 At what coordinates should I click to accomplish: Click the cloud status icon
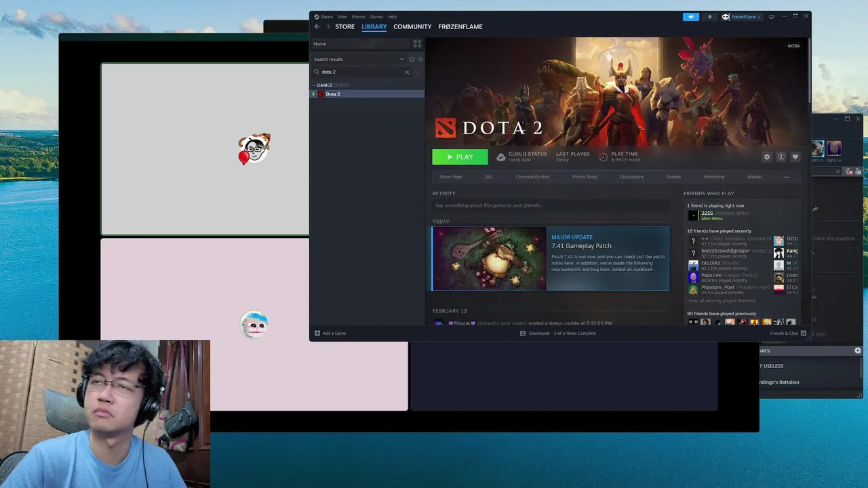pos(501,157)
